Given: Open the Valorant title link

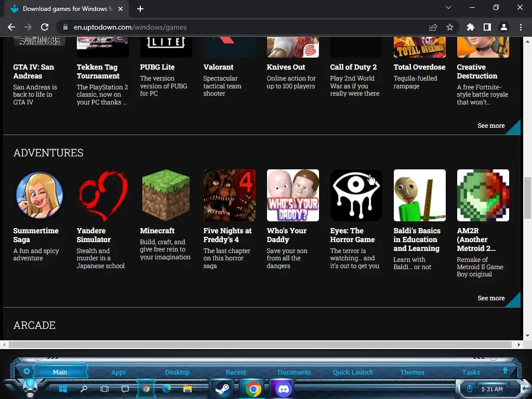Looking at the screenshot, I should point(218,67).
